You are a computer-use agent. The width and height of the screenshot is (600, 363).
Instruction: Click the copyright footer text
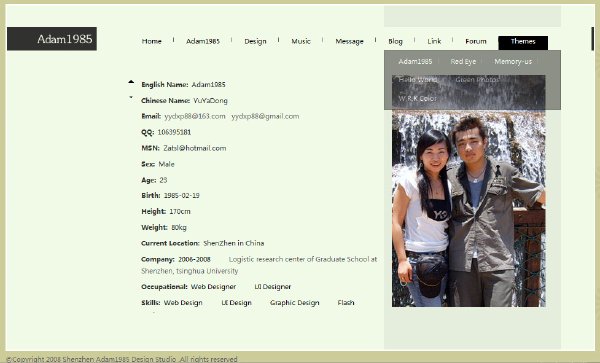[122, 359]
